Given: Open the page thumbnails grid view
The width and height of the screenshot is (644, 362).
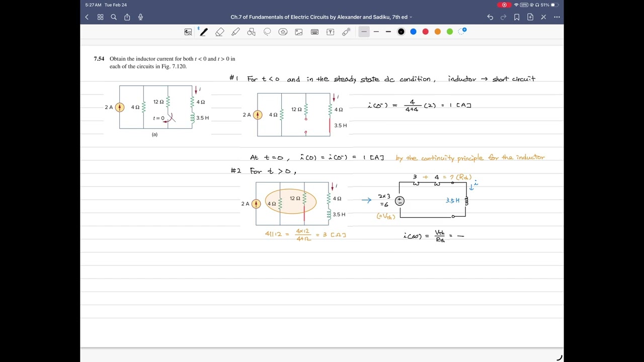Looking at the screenshot, I should [100, 17].
